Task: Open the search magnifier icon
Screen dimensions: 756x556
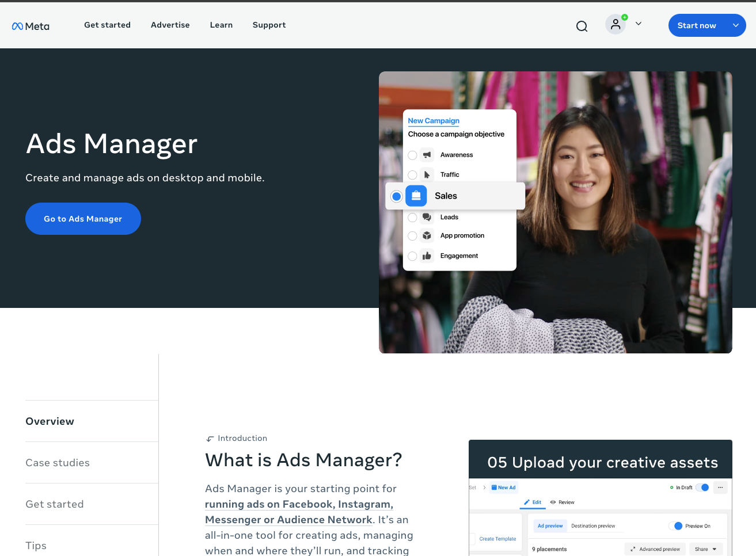Action: click(x=582, y=26)
